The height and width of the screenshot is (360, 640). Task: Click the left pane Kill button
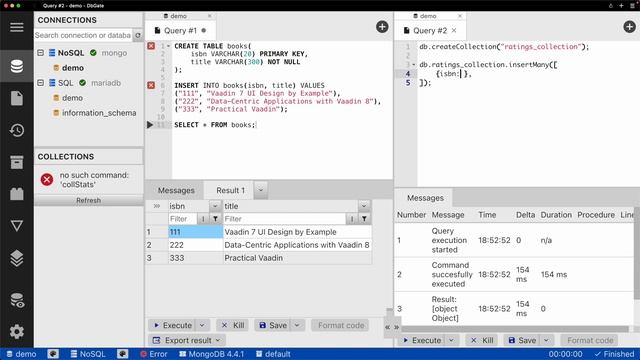pyautogui.click(x=233, y=325)
